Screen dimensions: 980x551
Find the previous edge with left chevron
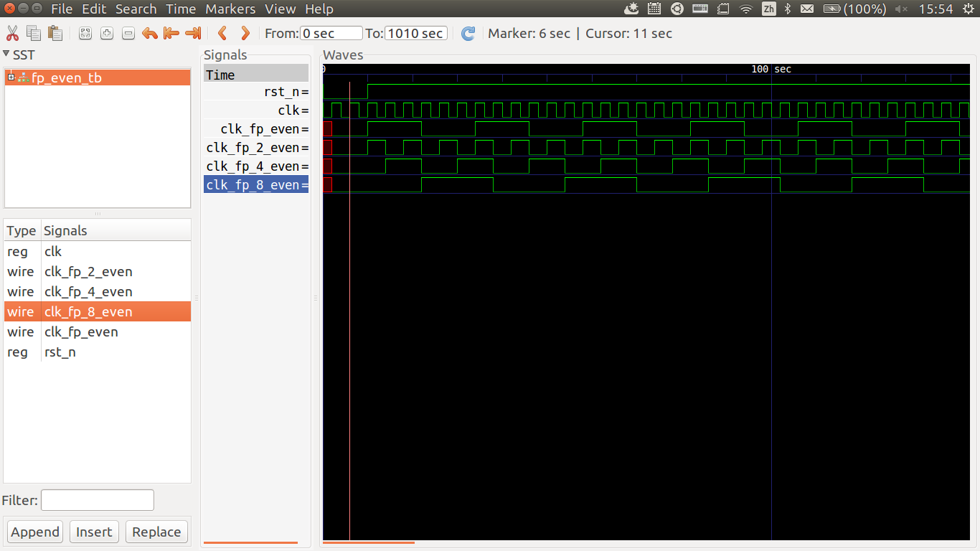(222, 33)
